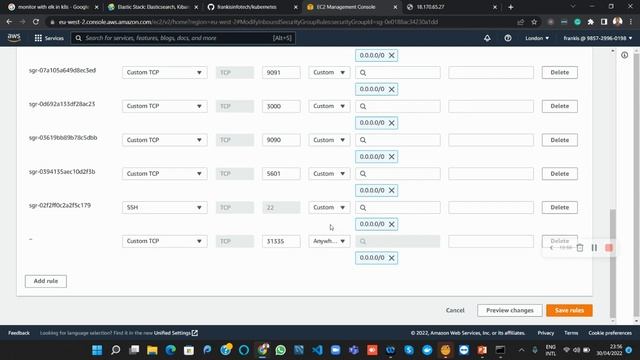Open franks account menu dropdown
Image resolution: width=640 pixels, height=360 pixels.
point(598,38)
